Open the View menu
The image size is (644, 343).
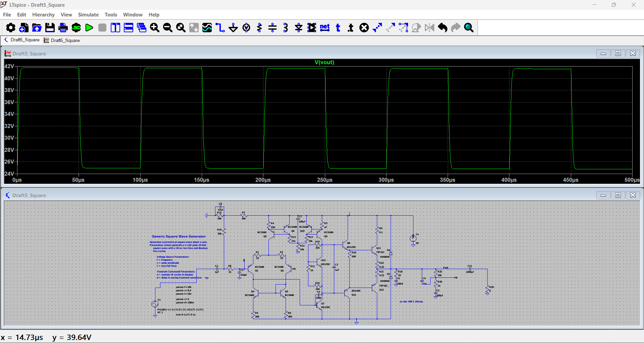coord(66,15)
